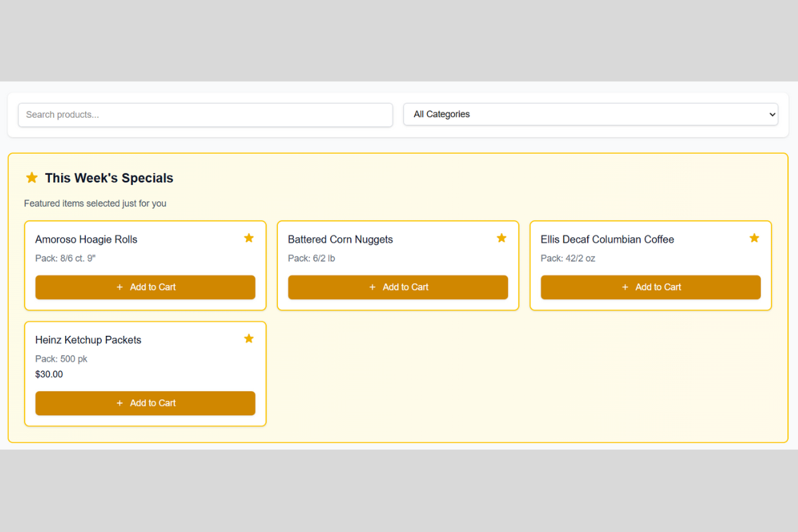The image size is (798, 532).
Task: Select the Ellis Decaf Columbian Coffee title
Action: (607, 239)
